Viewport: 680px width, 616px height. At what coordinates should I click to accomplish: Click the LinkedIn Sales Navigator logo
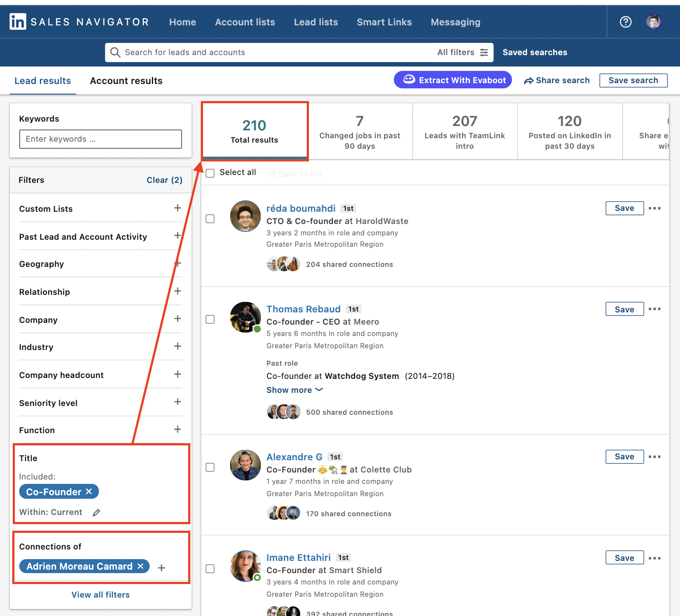click(79, 22)
